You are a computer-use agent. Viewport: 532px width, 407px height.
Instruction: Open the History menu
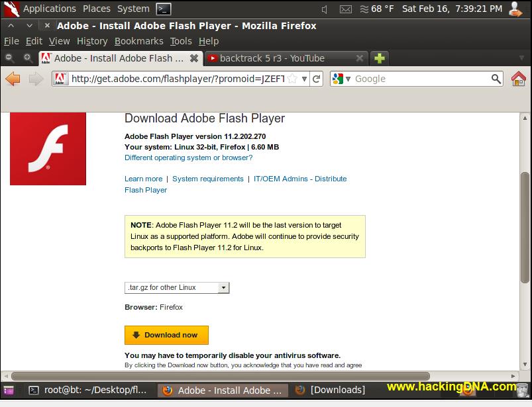click(92, 41)
